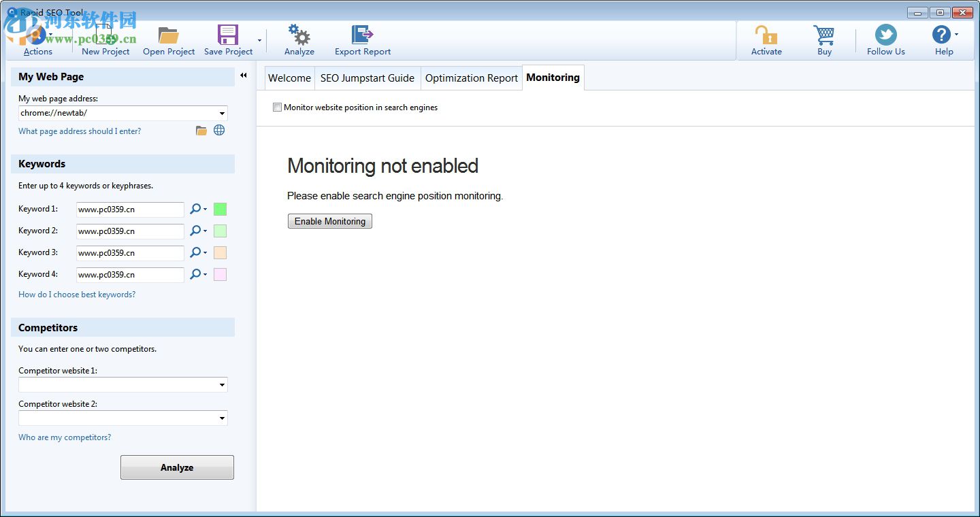This screenshot has width=980, height=517.
Task: Click the 'Competitors' section header
Action: pyautogui.click(x=122, y=327)
